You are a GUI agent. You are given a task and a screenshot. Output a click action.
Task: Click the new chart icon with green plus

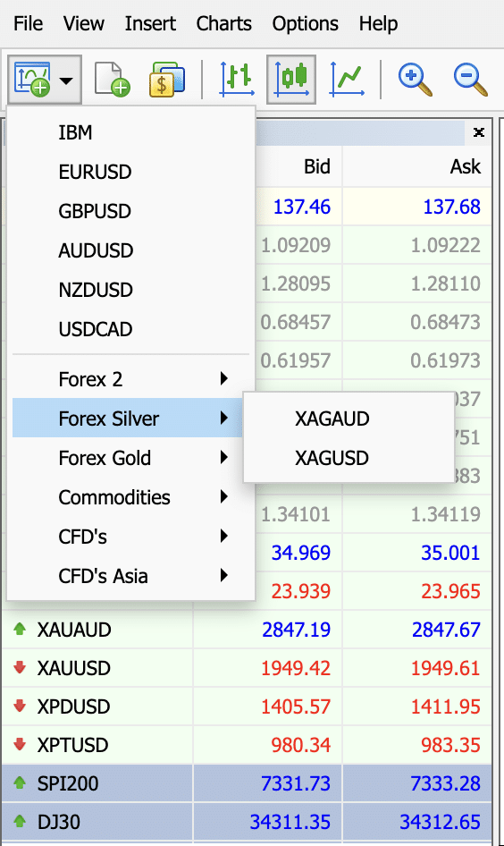point(32,80)
